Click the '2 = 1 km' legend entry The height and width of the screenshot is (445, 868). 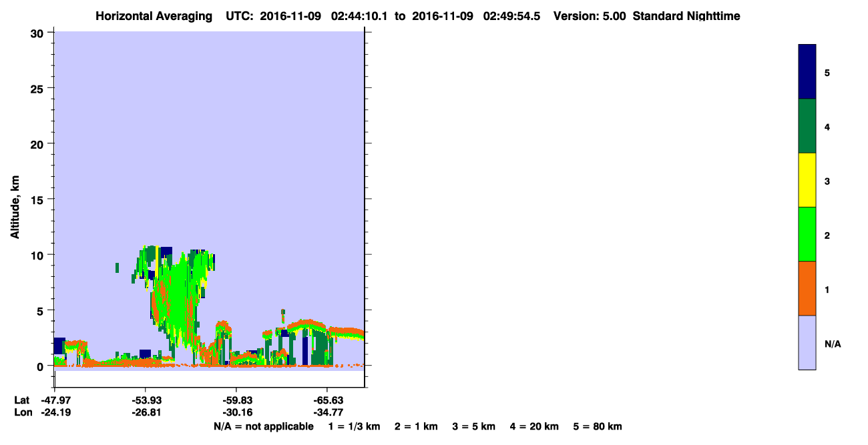pyautogui.click(x=417, y=426)
